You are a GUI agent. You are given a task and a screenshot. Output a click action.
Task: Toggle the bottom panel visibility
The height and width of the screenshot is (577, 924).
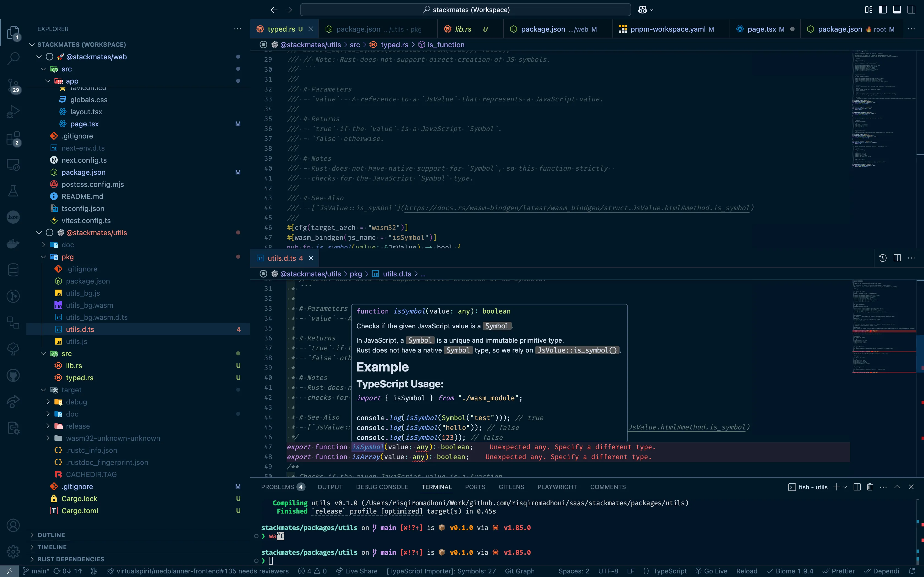click(x=897, y=10)
